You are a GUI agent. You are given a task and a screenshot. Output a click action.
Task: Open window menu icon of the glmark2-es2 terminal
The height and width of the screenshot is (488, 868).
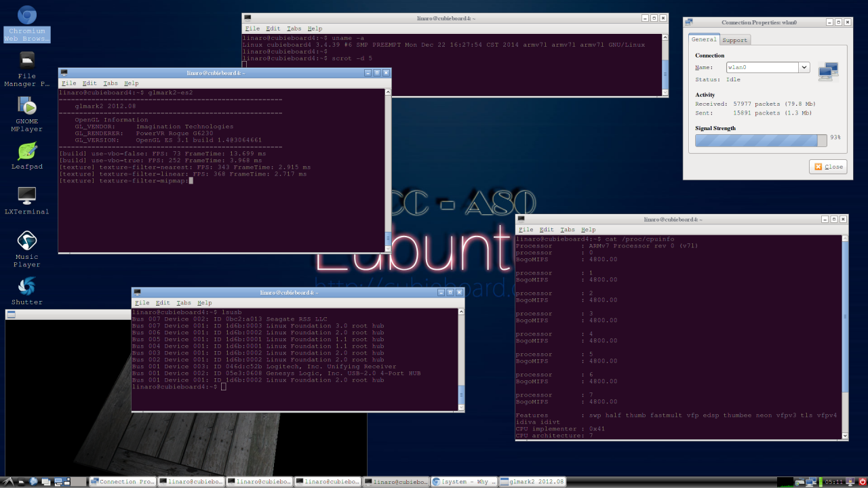64,73
